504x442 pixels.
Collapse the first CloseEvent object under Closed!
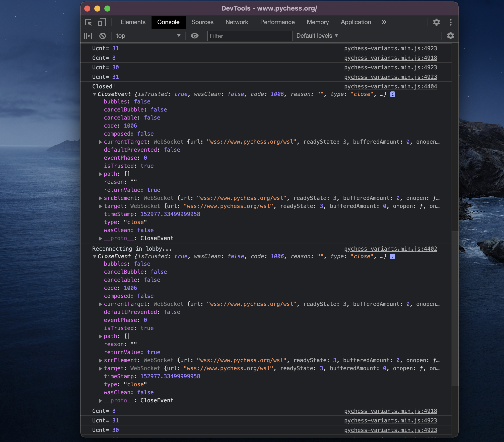tap(95, 94)
